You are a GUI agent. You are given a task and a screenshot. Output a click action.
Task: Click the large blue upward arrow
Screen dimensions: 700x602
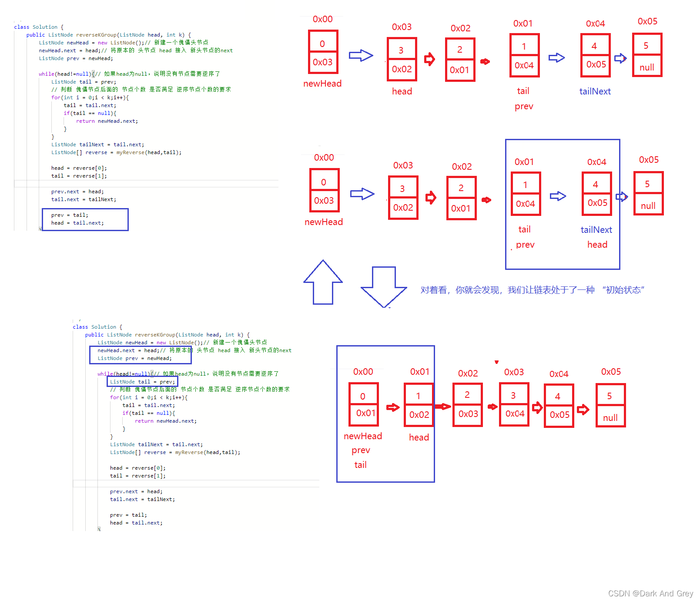click(x=323, y=282)
